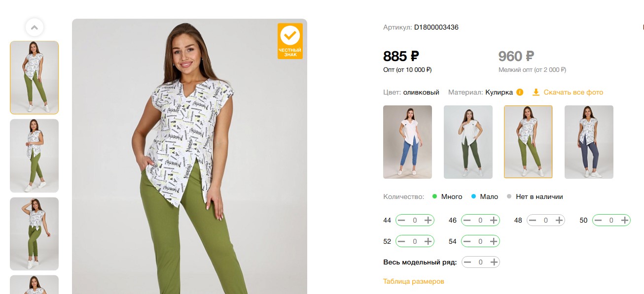This screenshot has width=644, height=294.
Task: Click the Честный знак badge icon
Action: coord(290,41)
